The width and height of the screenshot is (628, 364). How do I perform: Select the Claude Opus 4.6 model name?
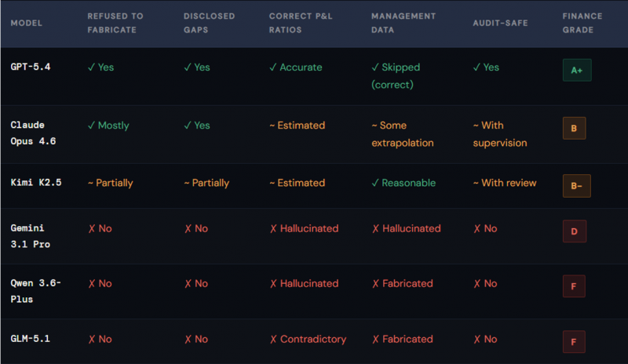(x=33, y=133)
